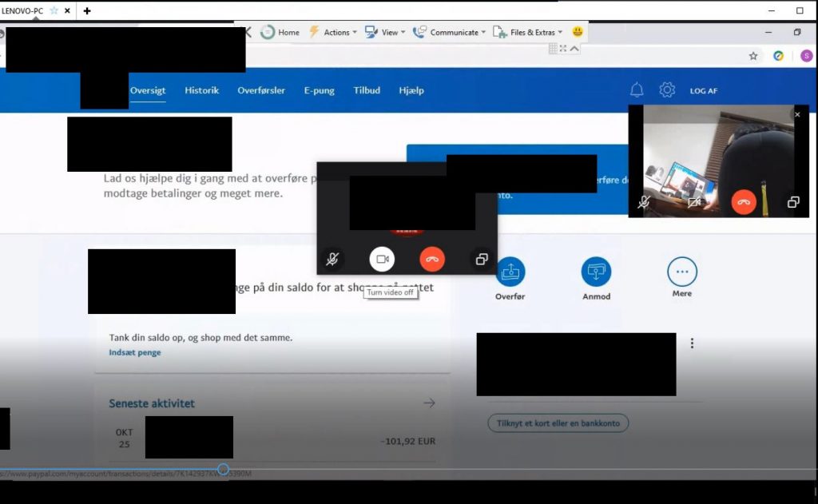Viewport: 818px width, 504px height.
Task: Toggle microphone mute in the center call window
Action: coord(332,259)
